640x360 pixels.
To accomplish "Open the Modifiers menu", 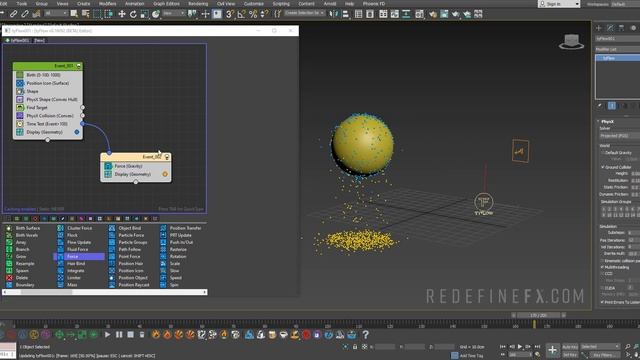I will click(108, 4).
